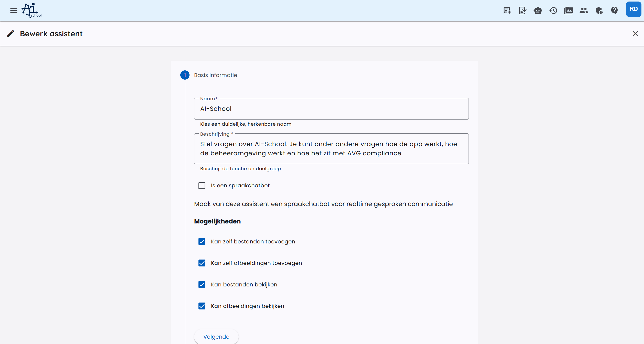Viewport: 644px width, 344px height.
Task: Toggle Kan zelf afbeeldingen toevoegen off
Action: point(202,263)
